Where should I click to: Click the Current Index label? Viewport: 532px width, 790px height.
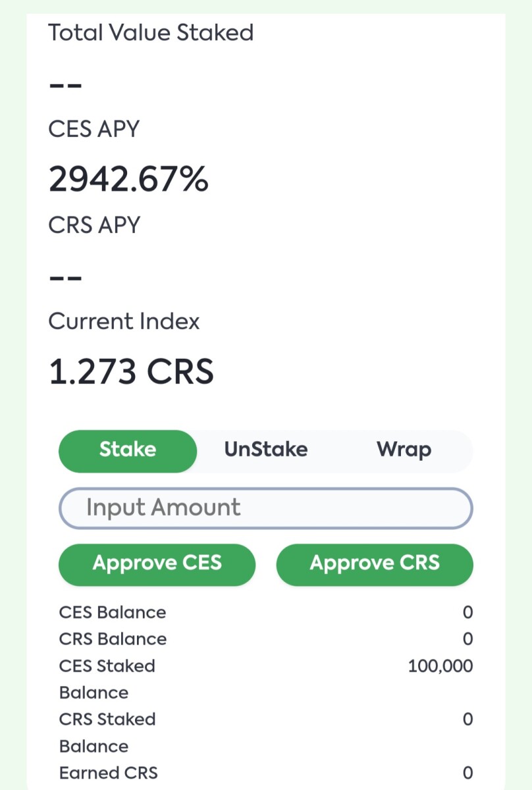click(124, 321)
